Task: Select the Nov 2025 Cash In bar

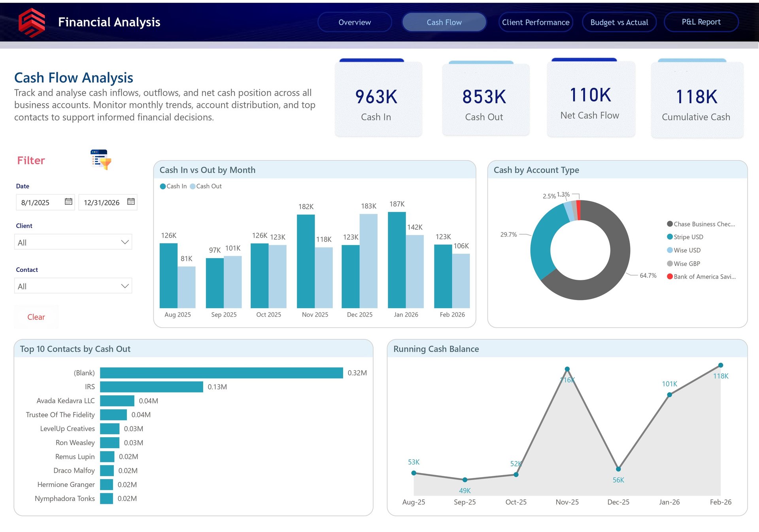Action: pyautogui.click(x=306, y=261)
